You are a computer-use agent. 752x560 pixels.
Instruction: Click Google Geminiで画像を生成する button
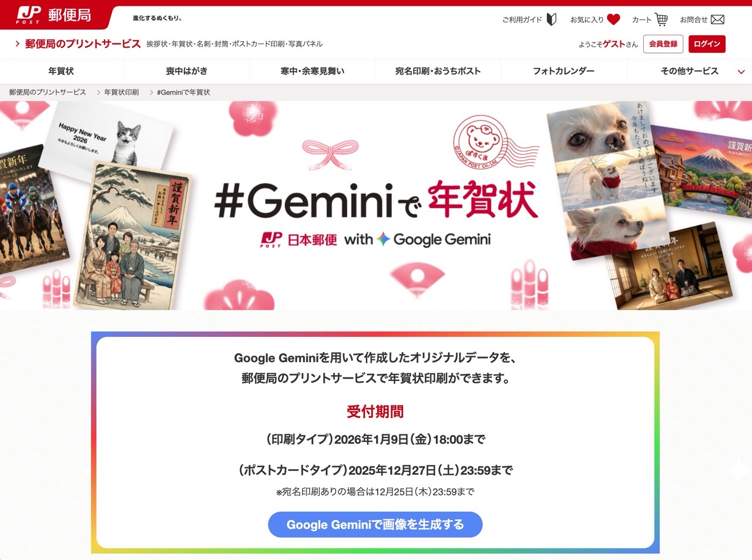coord(375,525)
